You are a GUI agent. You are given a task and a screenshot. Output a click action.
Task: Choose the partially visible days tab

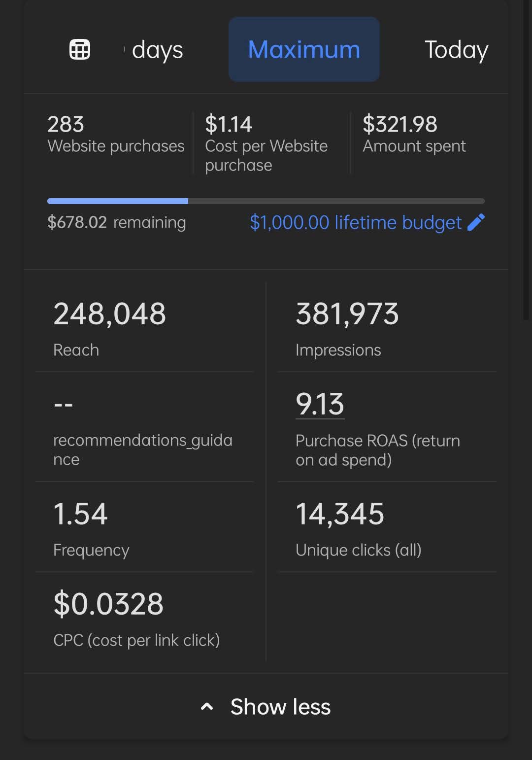click(157, 50)
